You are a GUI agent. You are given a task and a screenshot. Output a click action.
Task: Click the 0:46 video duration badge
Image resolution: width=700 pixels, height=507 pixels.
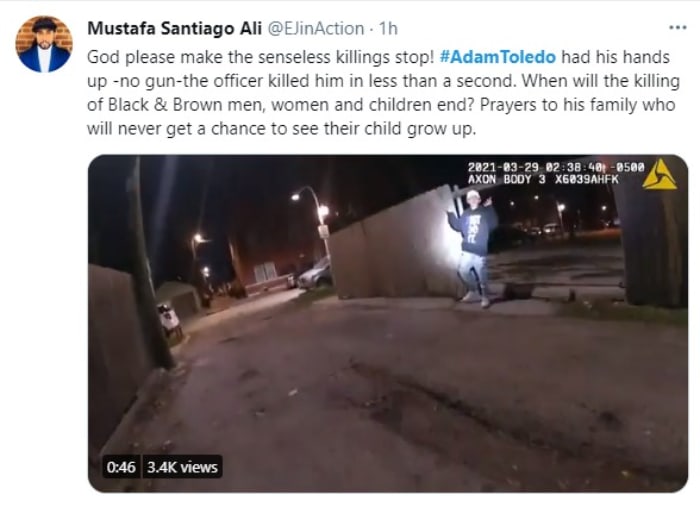pos(121,467)
